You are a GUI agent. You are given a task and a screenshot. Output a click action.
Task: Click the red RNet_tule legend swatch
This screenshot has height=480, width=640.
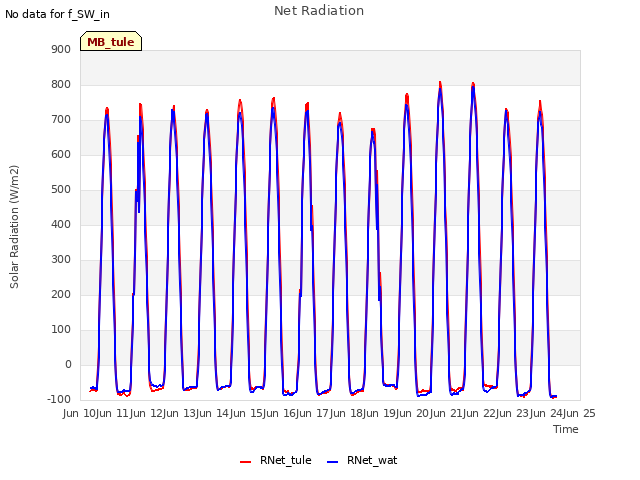tap(245, 462)
